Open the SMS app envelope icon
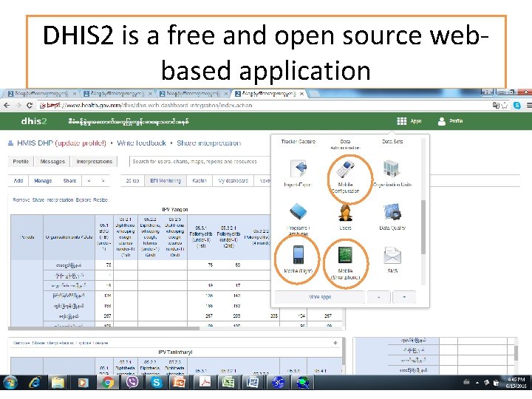Image resolution: width=532 pixels, height=399 pixels. (392, 255)
